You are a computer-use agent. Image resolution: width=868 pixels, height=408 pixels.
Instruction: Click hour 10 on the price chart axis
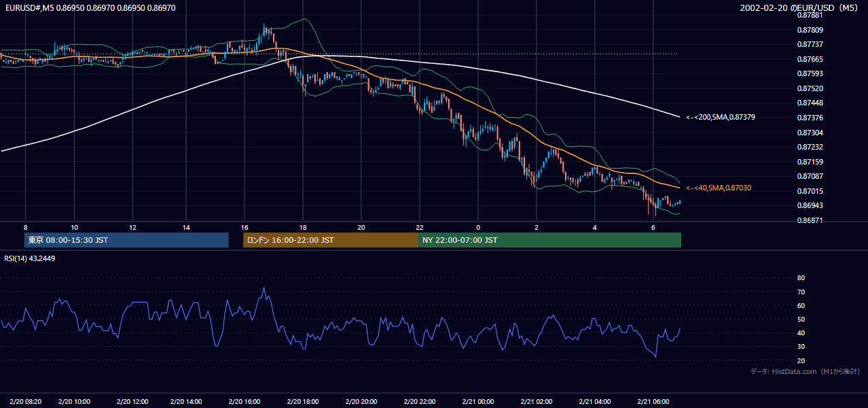pos(74,227)
